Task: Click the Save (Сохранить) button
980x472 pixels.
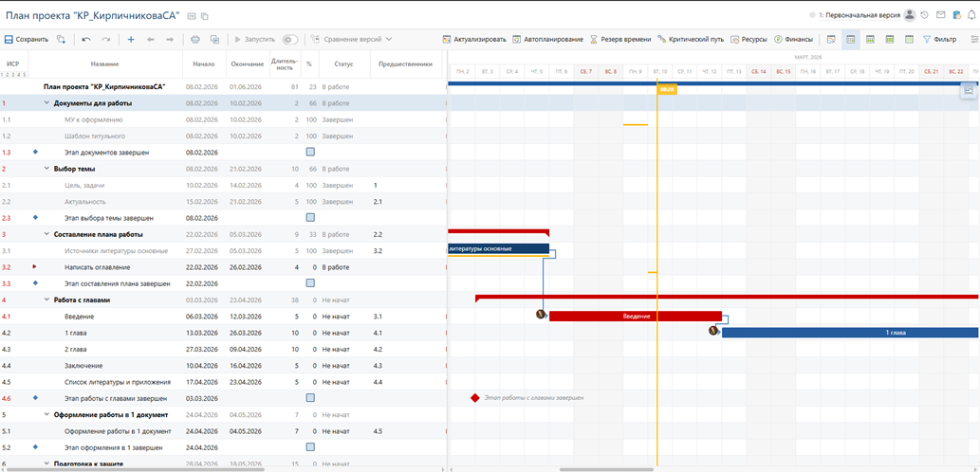Action: 27,40
